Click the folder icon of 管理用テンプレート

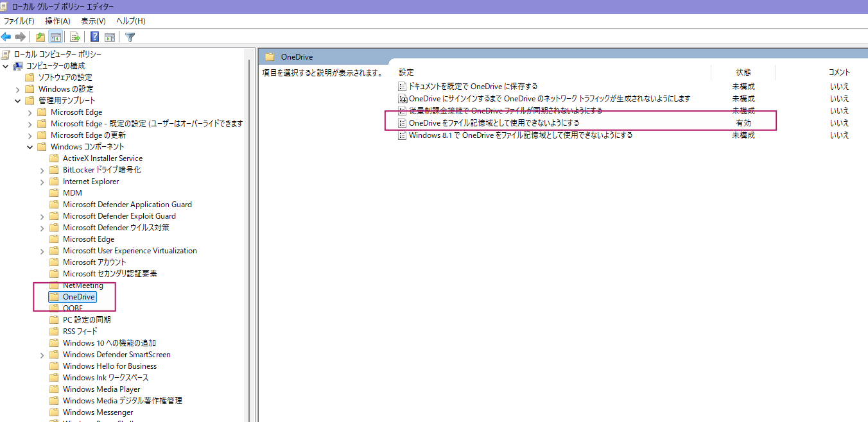30,101
